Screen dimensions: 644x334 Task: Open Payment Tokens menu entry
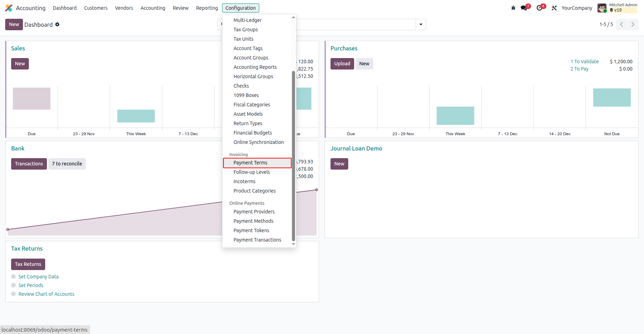[257, 230]
